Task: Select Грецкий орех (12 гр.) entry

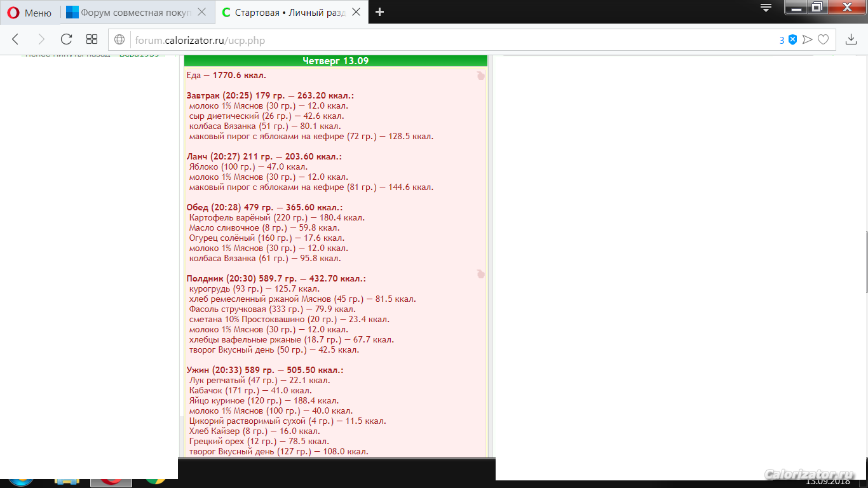Action: (259, 442)
